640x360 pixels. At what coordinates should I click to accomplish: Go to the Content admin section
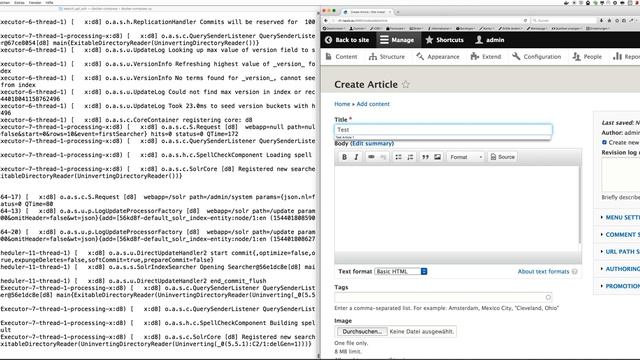point(341,57)
